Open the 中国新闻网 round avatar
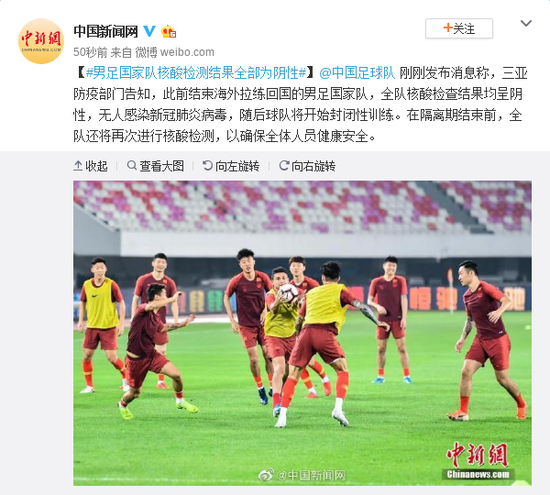The image size is (550, 495). coord(41,41)
